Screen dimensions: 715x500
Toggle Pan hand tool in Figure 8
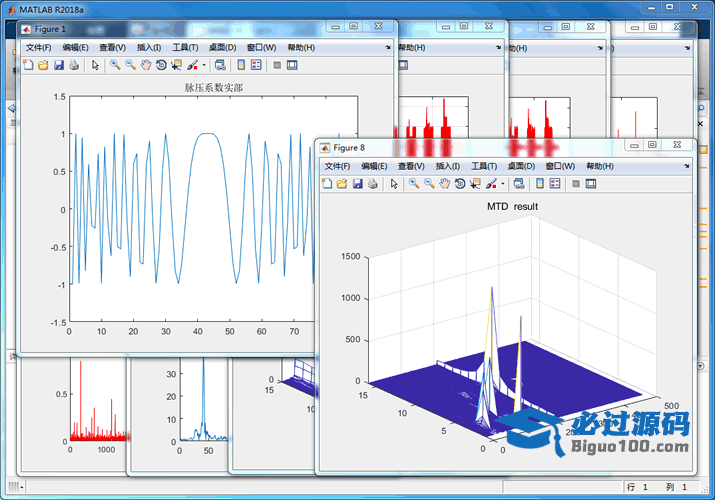tap(445, 184)
